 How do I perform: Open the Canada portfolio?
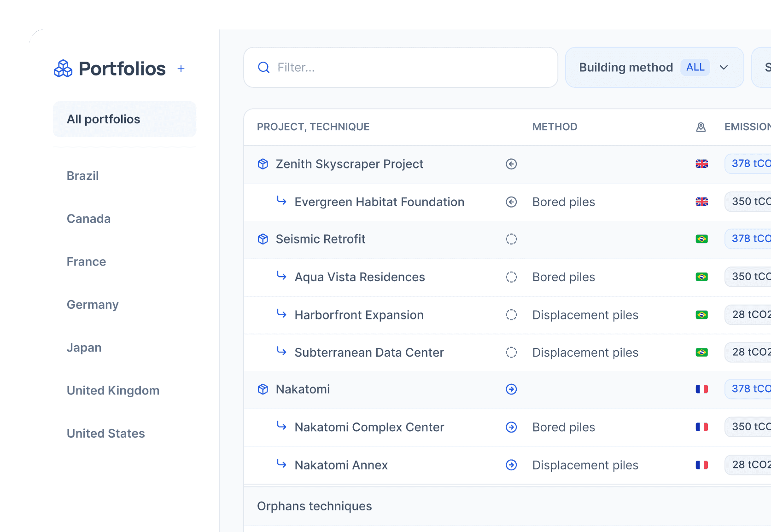[x=88, y=219]
